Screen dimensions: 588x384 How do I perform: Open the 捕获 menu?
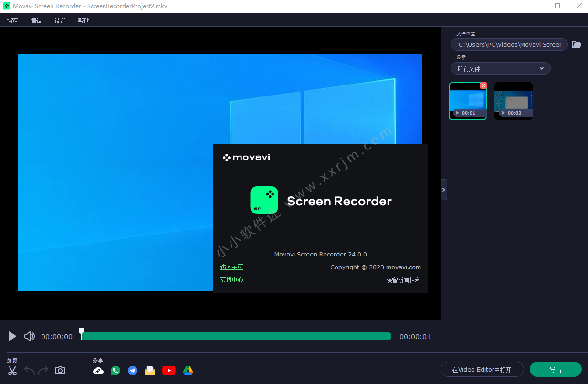pyautogui.click(x=12, y=21)
